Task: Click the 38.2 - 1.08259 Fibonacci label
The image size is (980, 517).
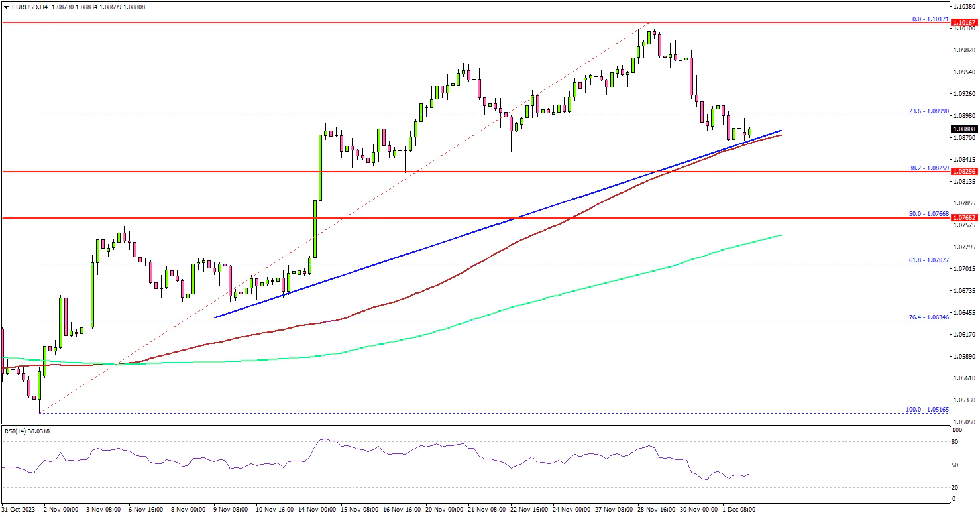Action: [x=930, y=168]
